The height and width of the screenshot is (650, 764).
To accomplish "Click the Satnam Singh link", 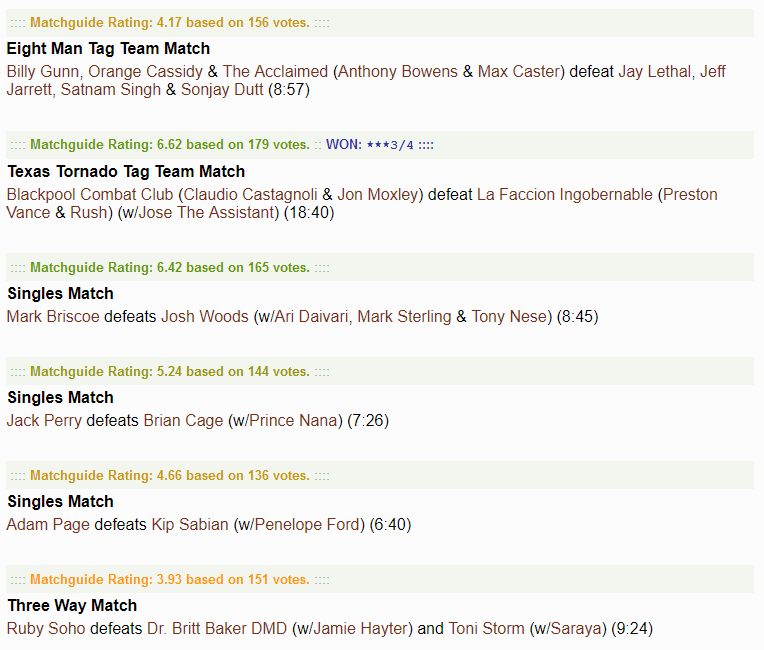I will click(111, 90).
